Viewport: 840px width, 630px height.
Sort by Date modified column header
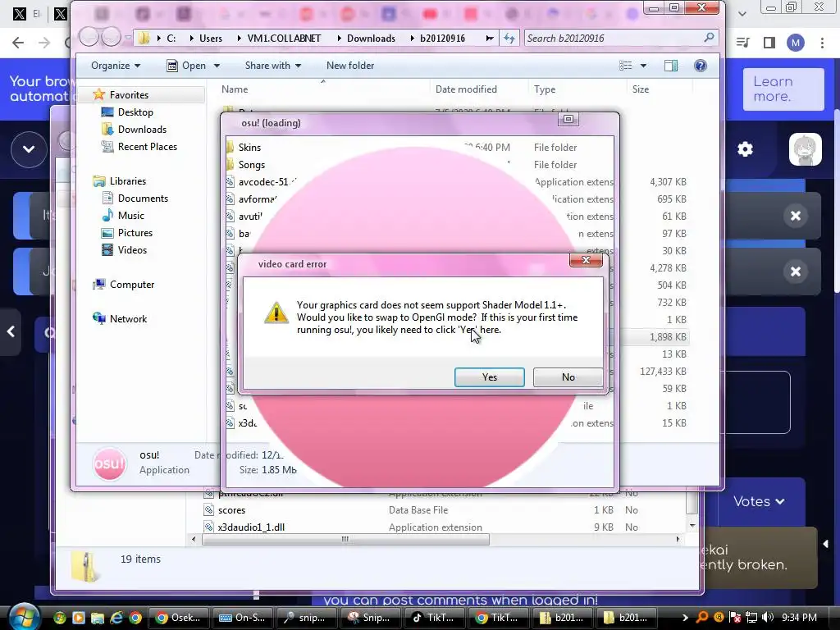466,89
